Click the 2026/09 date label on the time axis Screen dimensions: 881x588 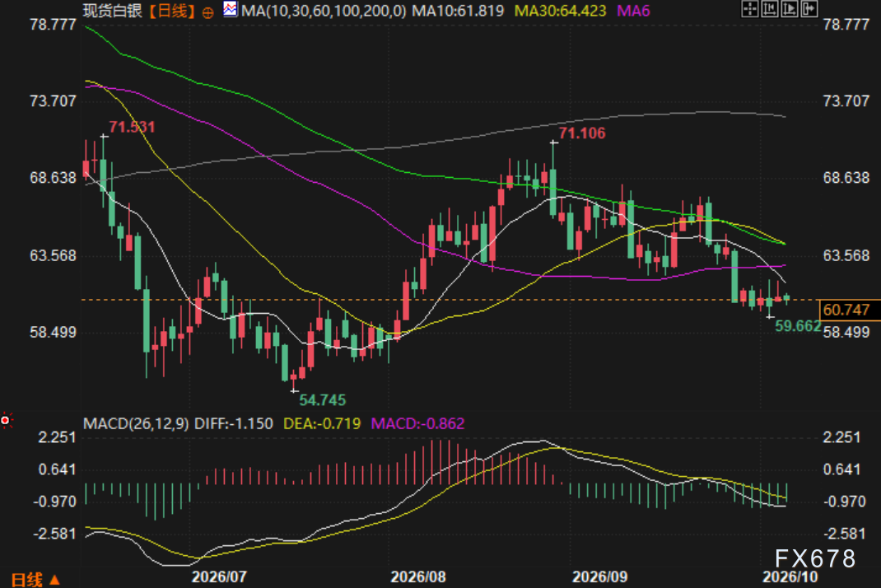pos(599,576)
